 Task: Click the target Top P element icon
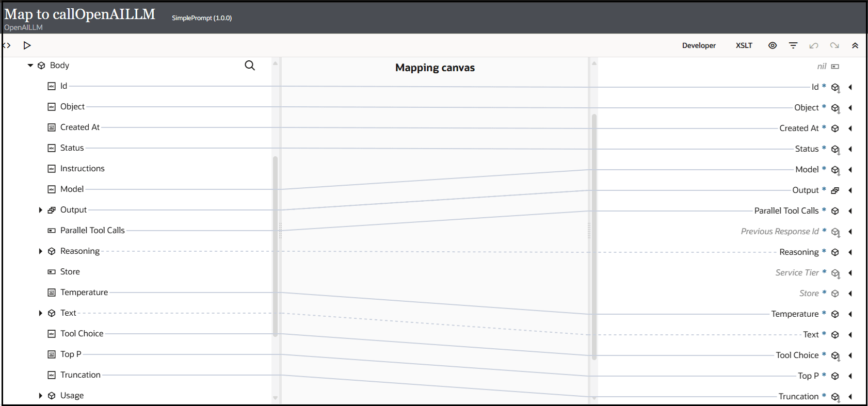[835, 376]
